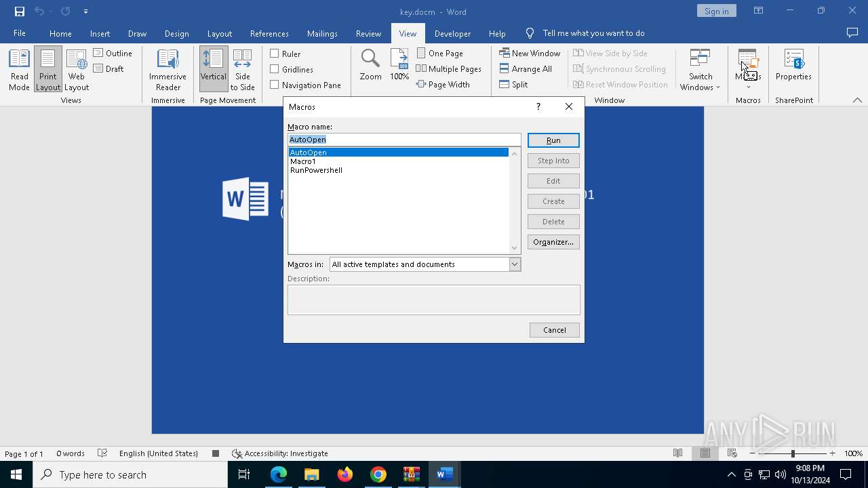This screenshot has width=868, height=488.
Task: Open the Comments icon at top right
Action: point(852,33)
